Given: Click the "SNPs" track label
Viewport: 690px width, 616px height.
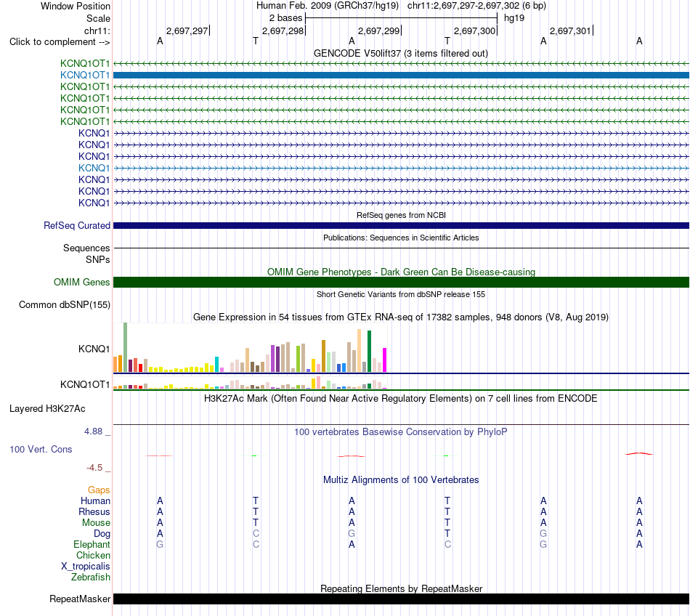Looking at the screenshot, I should 98,259.
